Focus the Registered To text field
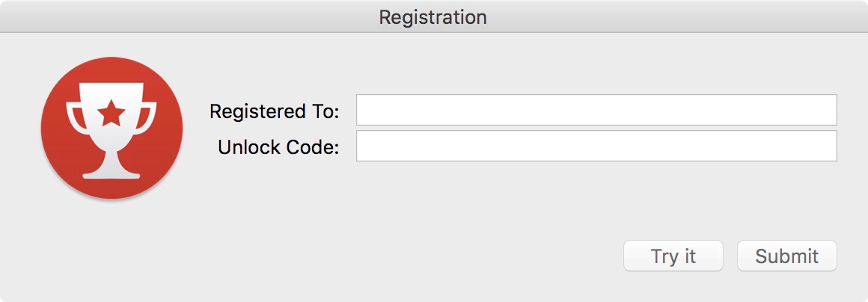 pyautogui.click(x=596, y=110)
